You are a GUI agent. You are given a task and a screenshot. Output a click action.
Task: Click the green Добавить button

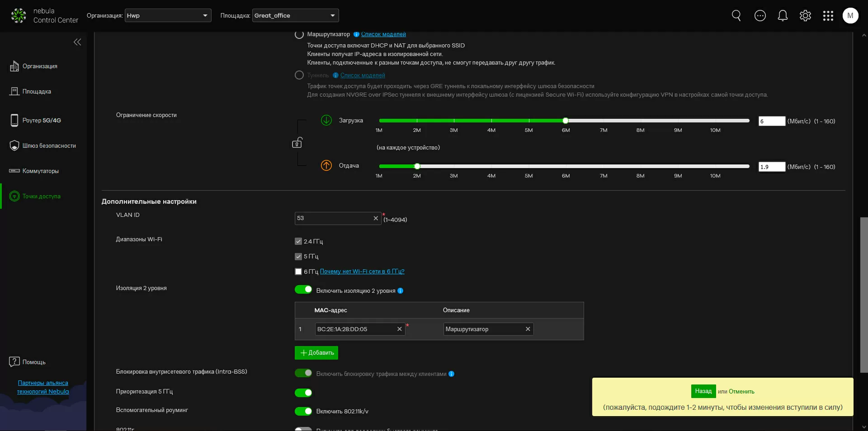click(316, 353)
